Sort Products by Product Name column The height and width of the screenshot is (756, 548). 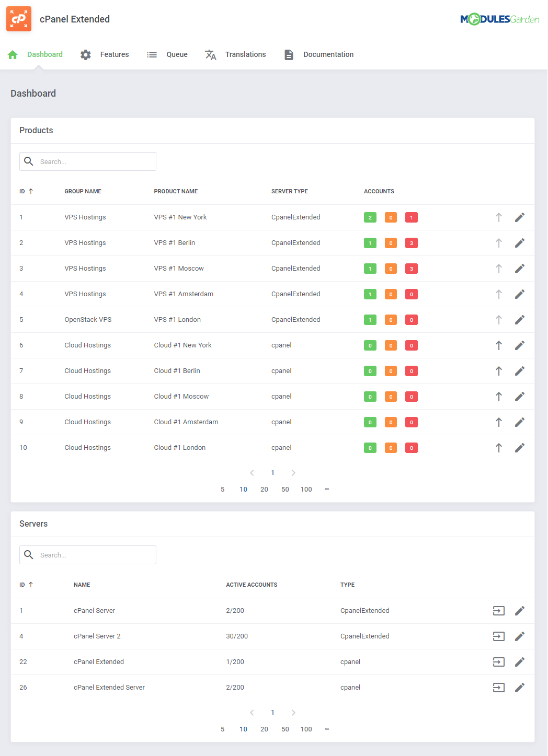pos(176,191)
